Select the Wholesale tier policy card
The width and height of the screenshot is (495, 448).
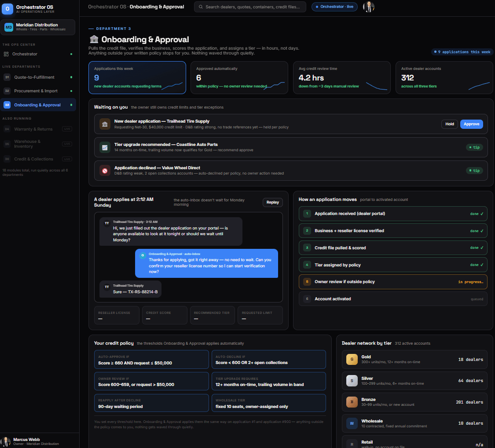pos(269,403)
